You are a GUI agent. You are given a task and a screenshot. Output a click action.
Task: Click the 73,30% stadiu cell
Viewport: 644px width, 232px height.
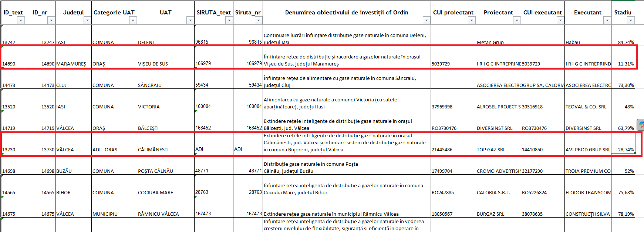[623, 78]
